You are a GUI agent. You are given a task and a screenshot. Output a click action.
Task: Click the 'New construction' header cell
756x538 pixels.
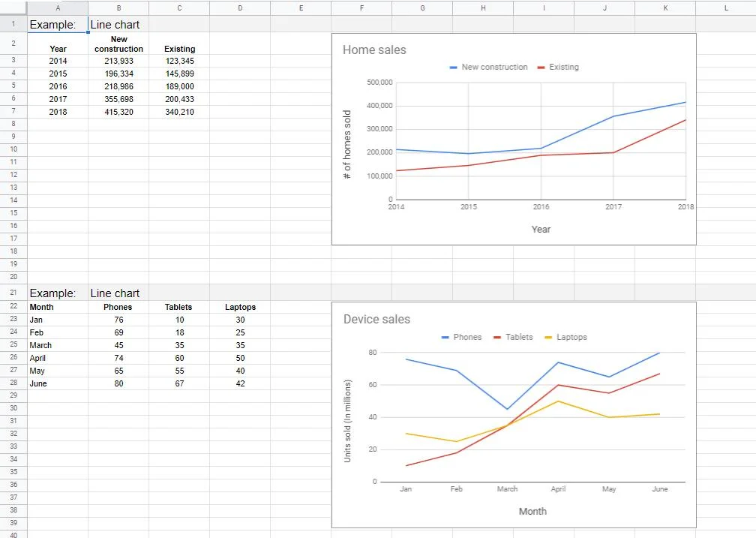click(x=118, y=44)
